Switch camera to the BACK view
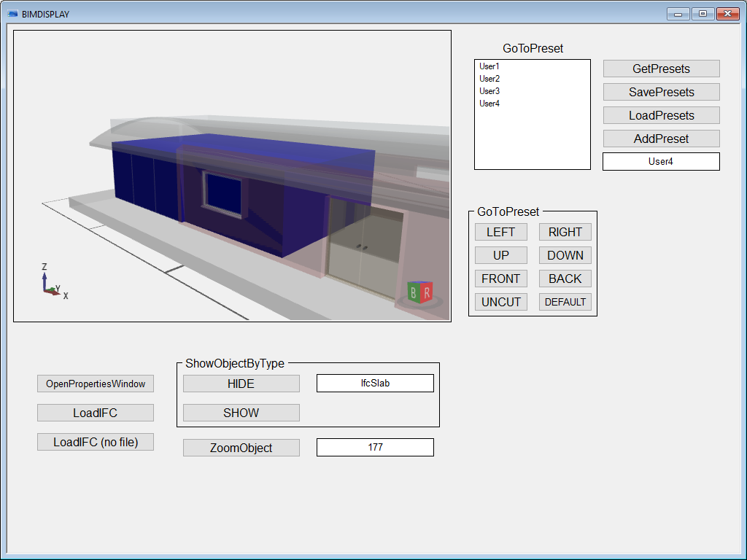747x560 pixels. 565,278
